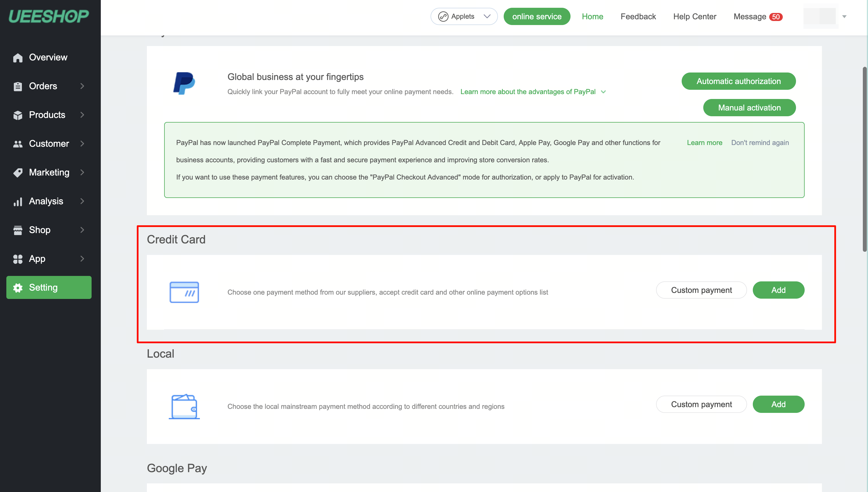Click Don't remind again link
The image size is (868, 492).
tap(760, 143)
